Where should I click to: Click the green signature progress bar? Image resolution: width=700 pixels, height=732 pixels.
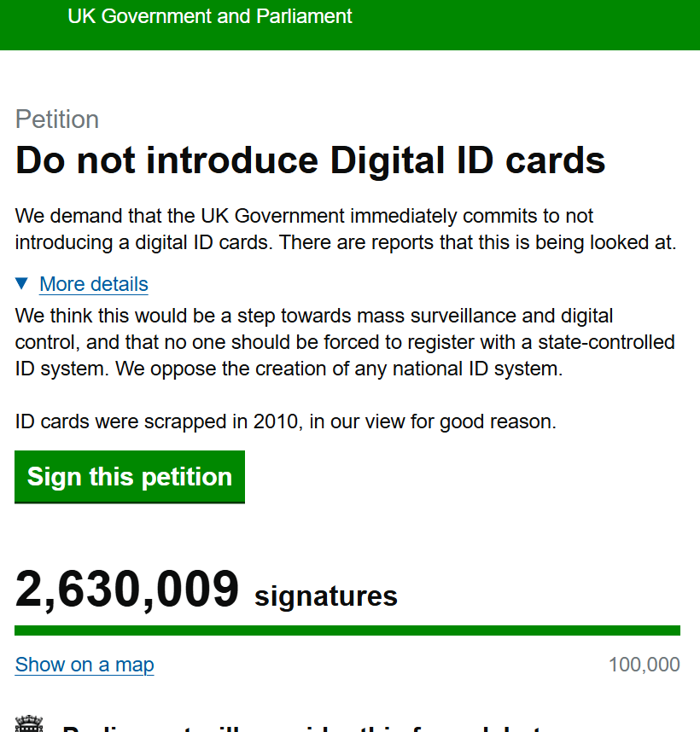pyautogui.click(x=347, y=630)
